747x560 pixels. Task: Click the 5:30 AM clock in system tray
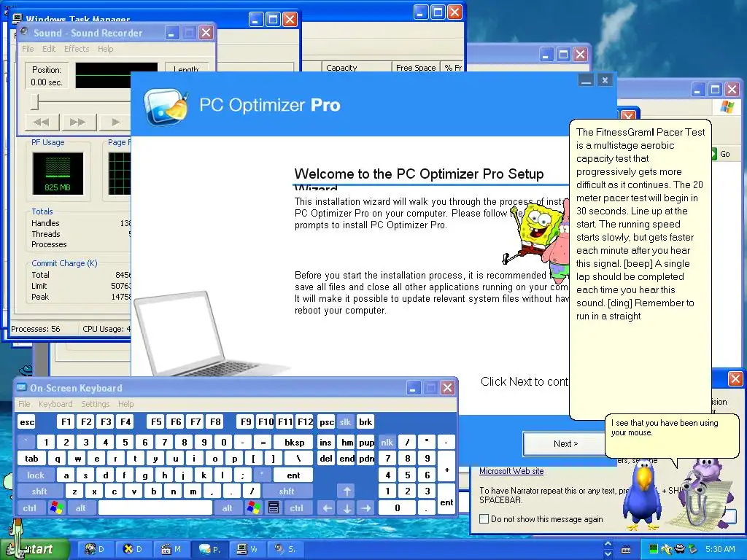tap(720, 549)
